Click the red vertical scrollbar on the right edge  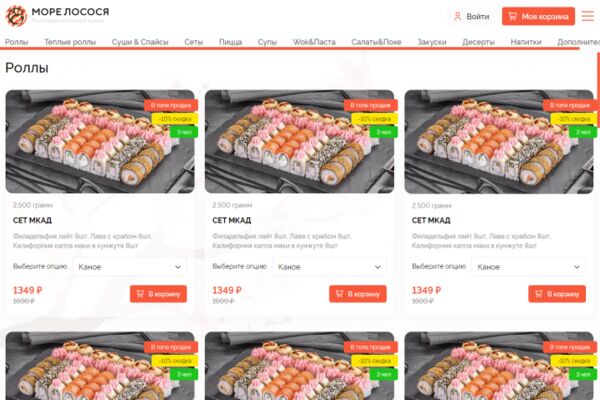(598, 84)
